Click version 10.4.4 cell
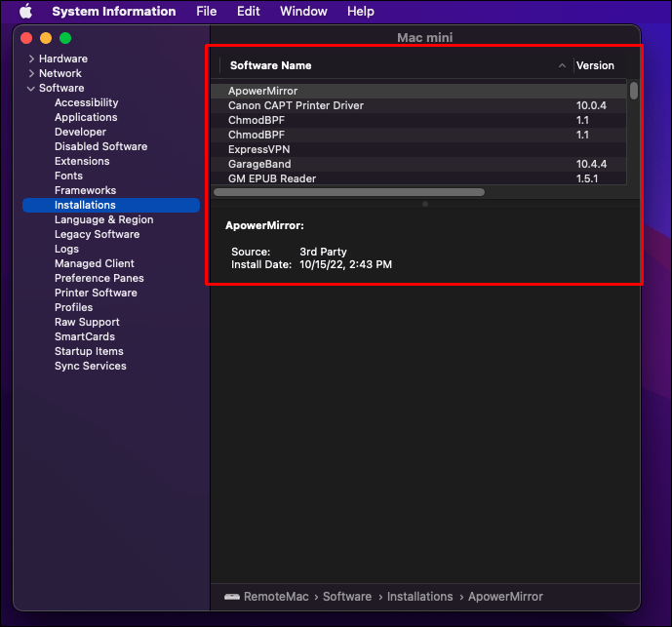Image resolution: width=672 pixels, height=627 pixels. tap(591, 164)
